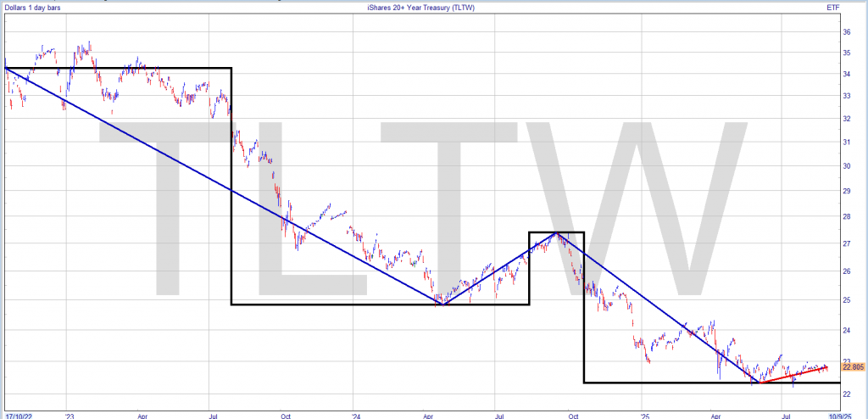The image size is (868, 419).
Task: Click the '24 year label on date axis
Action: point(358,415)
